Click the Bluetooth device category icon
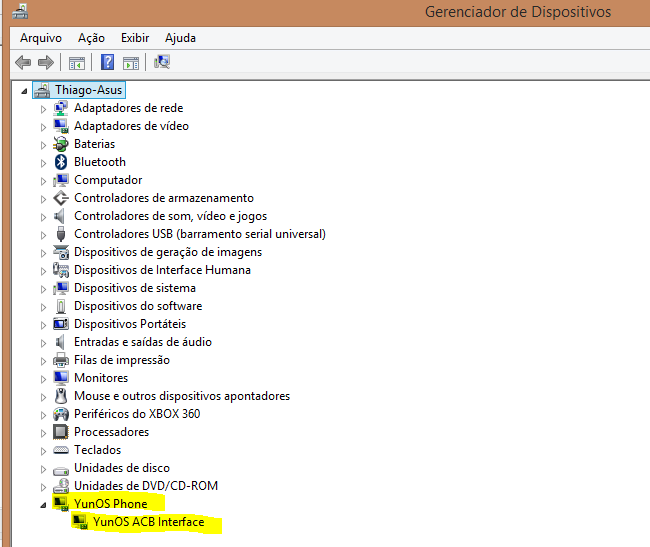 [x=61, y=162]
